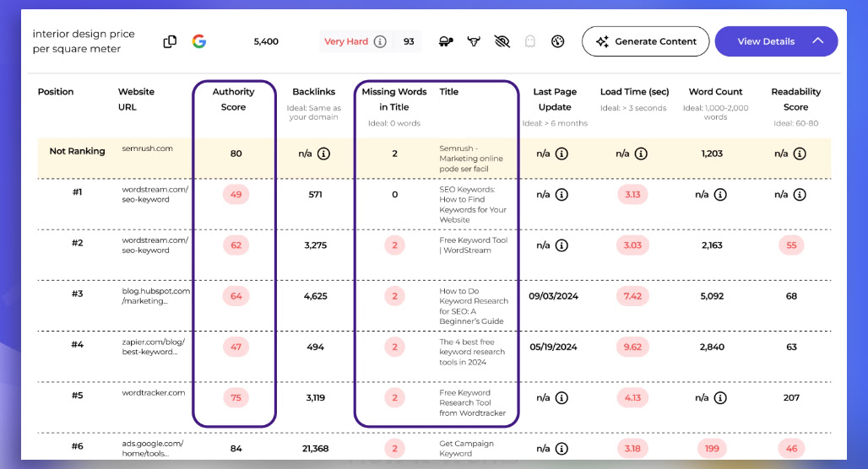
Task: Info icon for position #1 Last Page Update
Action: pyautogui.click(x=561, y=195)
